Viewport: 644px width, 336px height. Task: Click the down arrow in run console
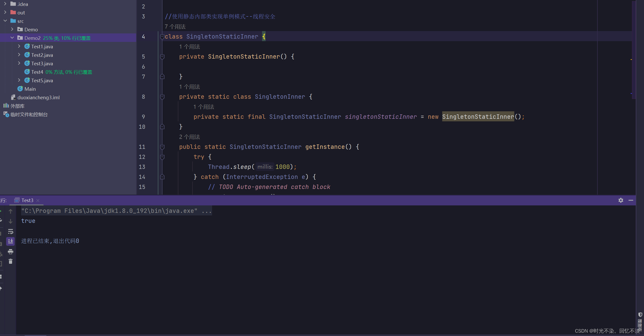[x=11, y=221]
